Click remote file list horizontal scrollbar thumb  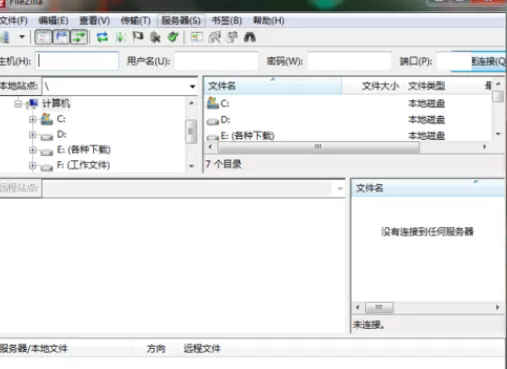379,307
